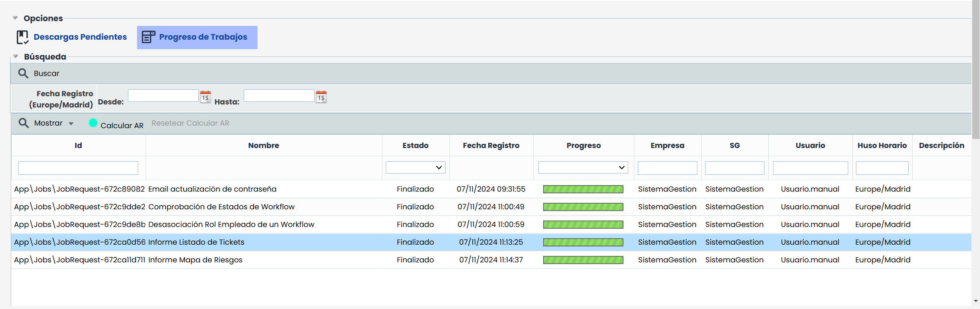
Task: Sort by the Fecha Registro column header
Action: point(491,145)
